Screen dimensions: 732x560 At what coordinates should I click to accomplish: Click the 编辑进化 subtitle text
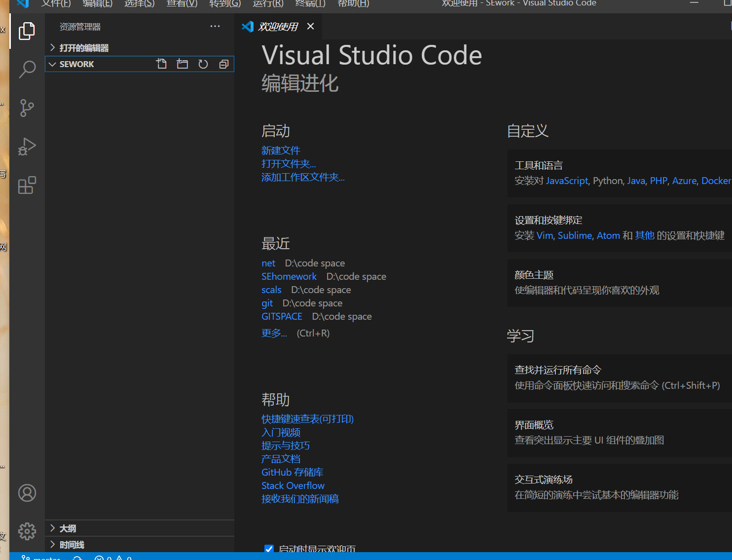coord(300,83)
